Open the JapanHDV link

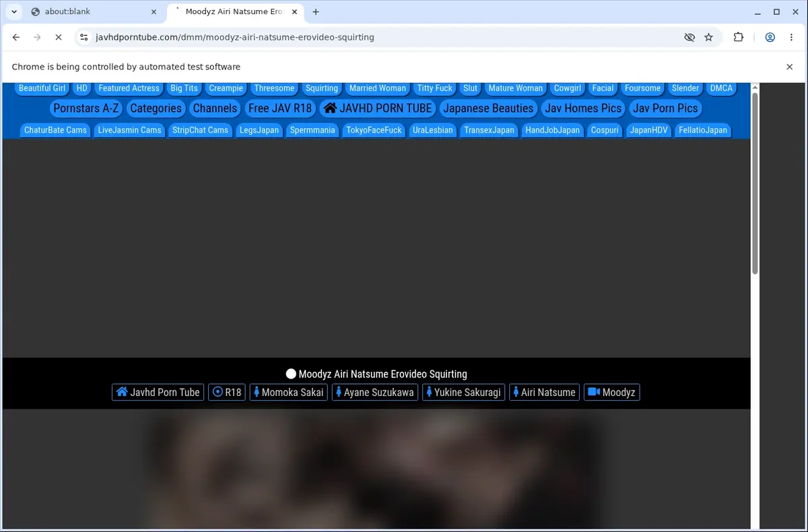click(648, 130)
